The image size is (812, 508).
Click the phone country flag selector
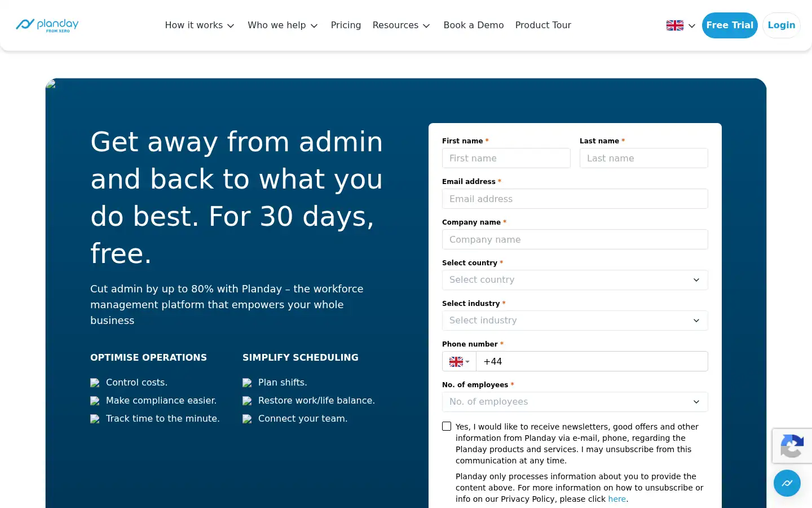tap(460, 361)
